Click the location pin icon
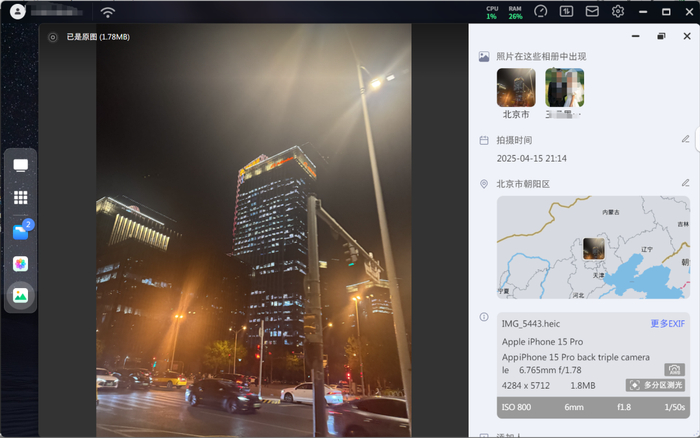Screen dimensions: 700x438 pos(484,184)
